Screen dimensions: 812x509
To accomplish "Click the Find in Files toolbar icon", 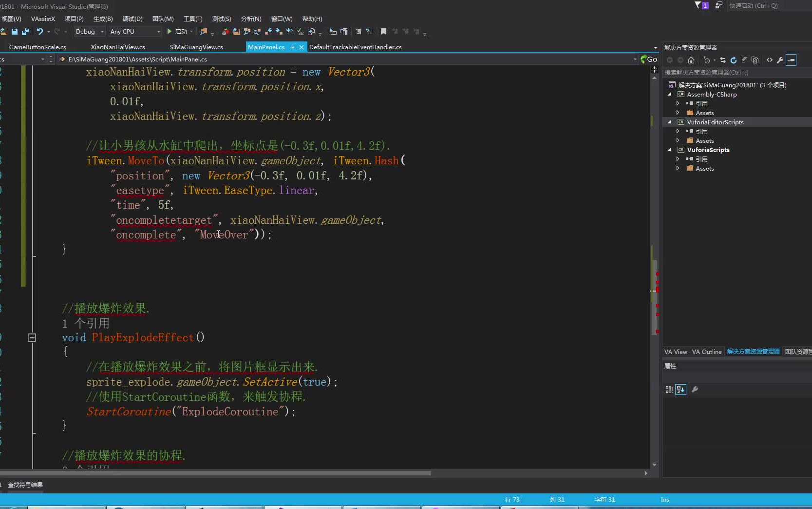I will click(x=204, y=32).
